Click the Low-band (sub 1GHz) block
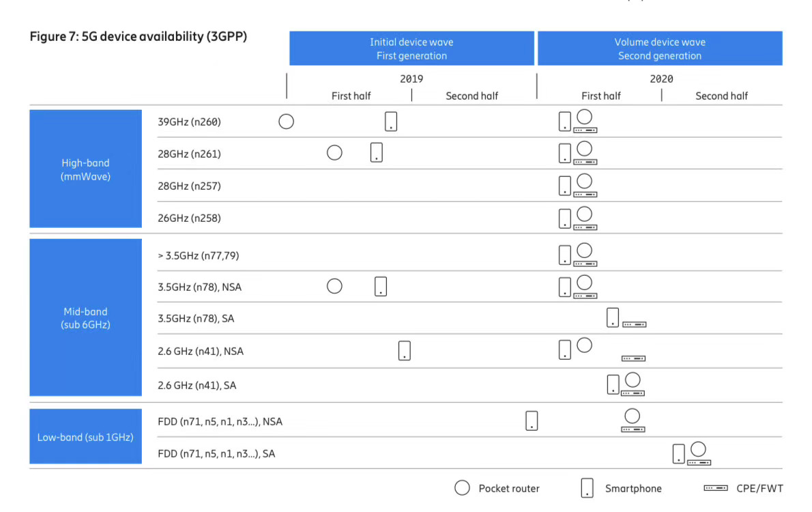This screenshot has height=512, width=812. click(x=85, y=437)
